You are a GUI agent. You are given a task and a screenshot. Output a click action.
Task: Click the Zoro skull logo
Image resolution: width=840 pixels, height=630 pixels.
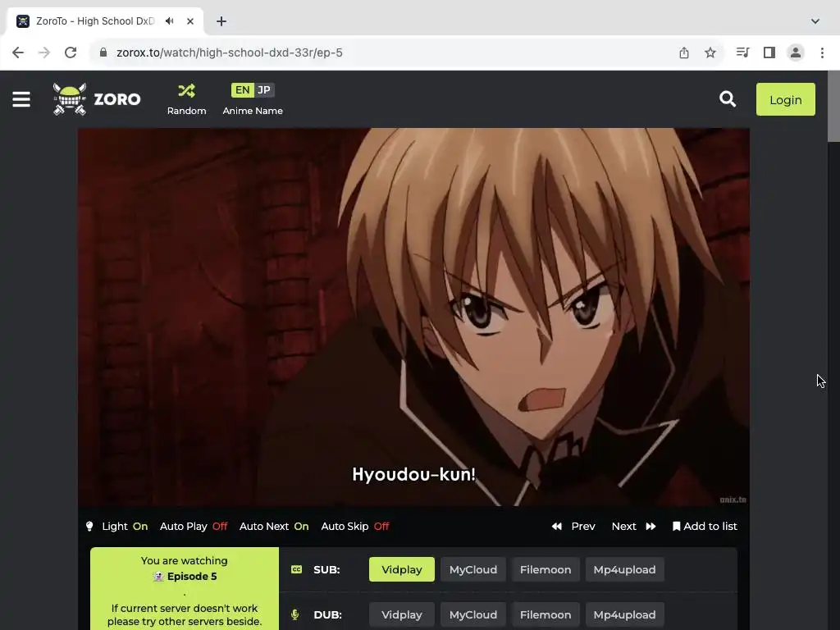[x=70, y=99]
